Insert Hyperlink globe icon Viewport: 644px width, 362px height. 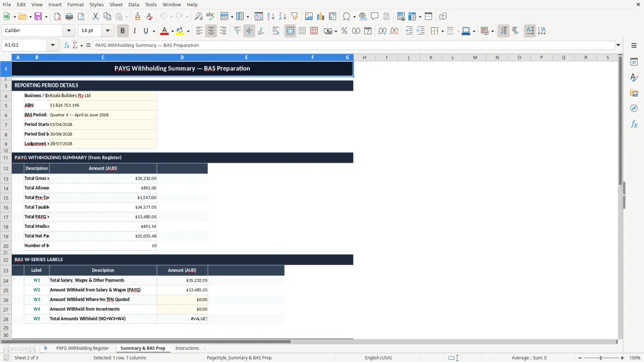363,17
